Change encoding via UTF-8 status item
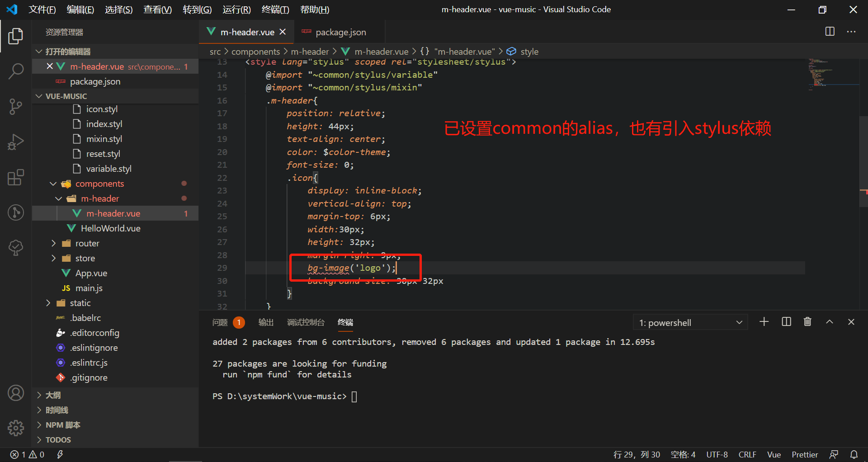 click(717, 455)
